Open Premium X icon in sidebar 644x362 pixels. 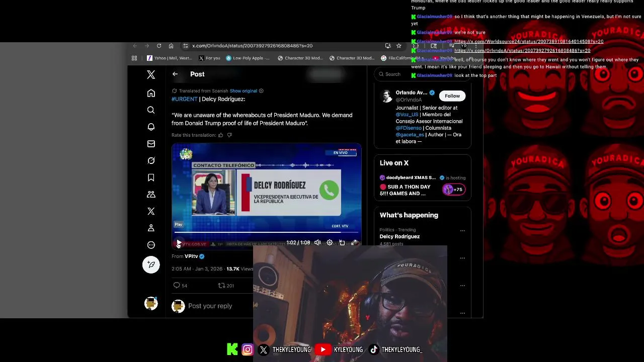click(151, 211)
